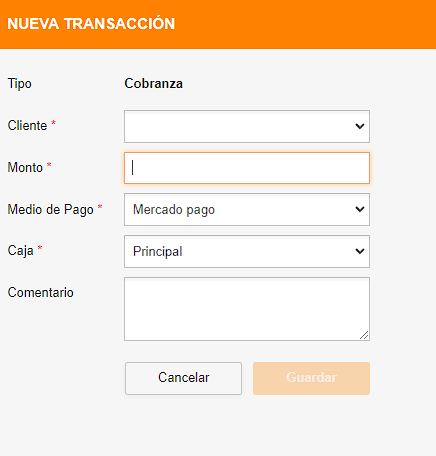Open the Mercado pago payment dropdown
436x456 pixels.
247,209
